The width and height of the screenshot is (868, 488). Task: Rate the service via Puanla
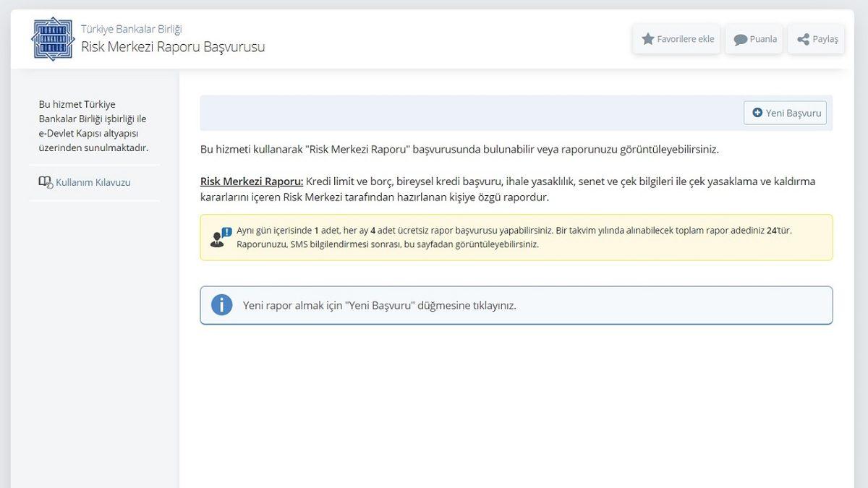click(754, 39)
